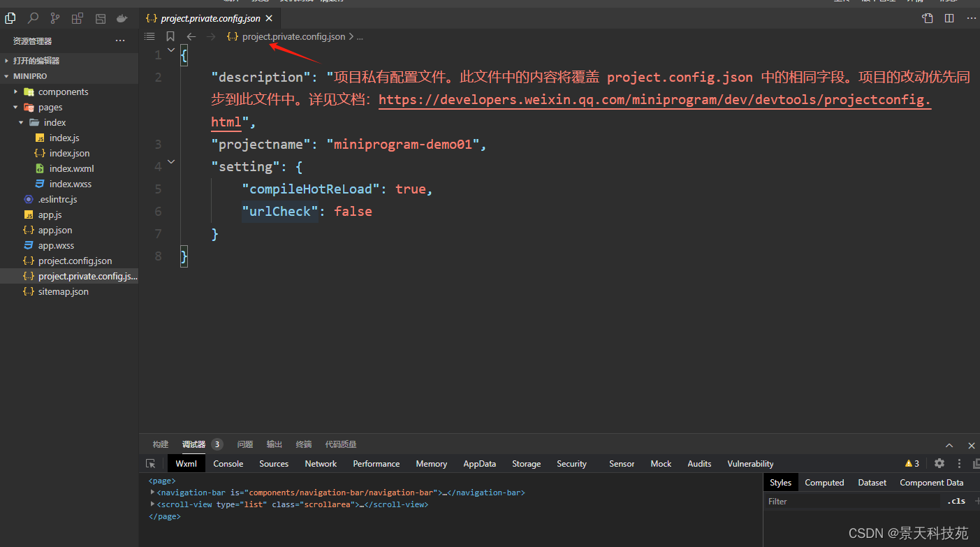Viewport: 980px width, 547px height.
Task: Fold the "setting" object at line 4
Action: [171, 161]
